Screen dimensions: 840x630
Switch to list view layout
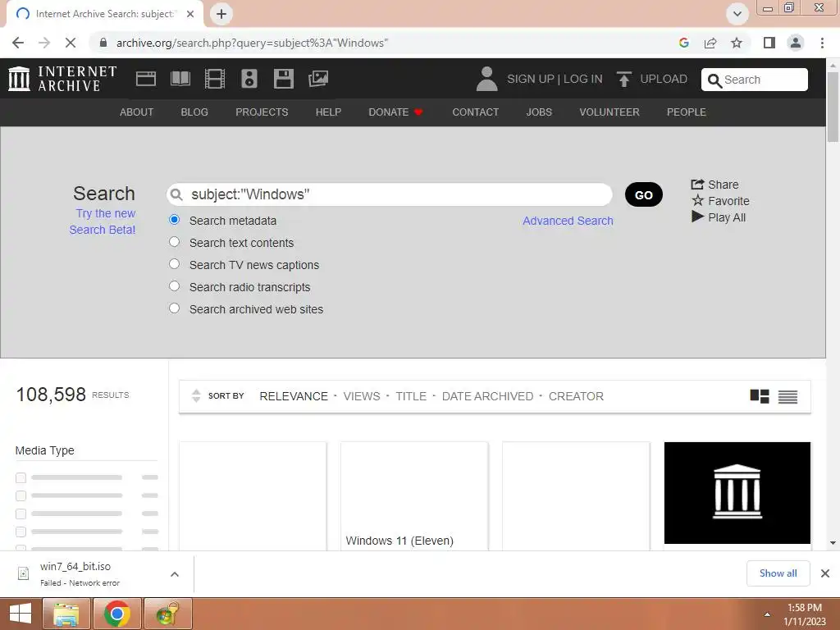787,396
